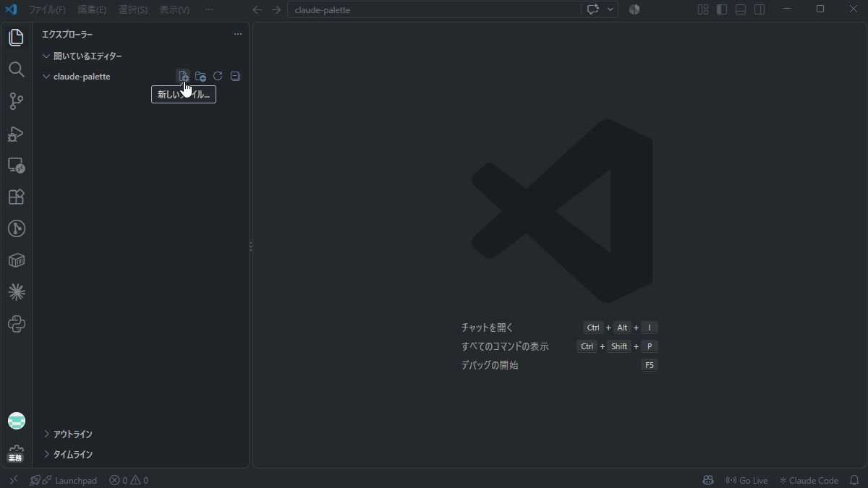The image size is (868, 488).
Task: Open the 編集(E) menu
Action: (92, 9)
